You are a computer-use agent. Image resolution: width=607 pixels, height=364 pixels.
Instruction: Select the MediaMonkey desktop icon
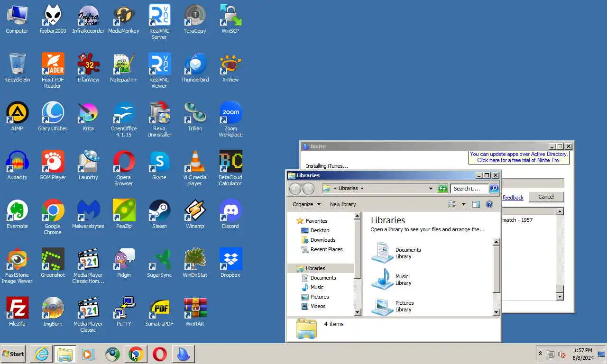click(124, 19)
